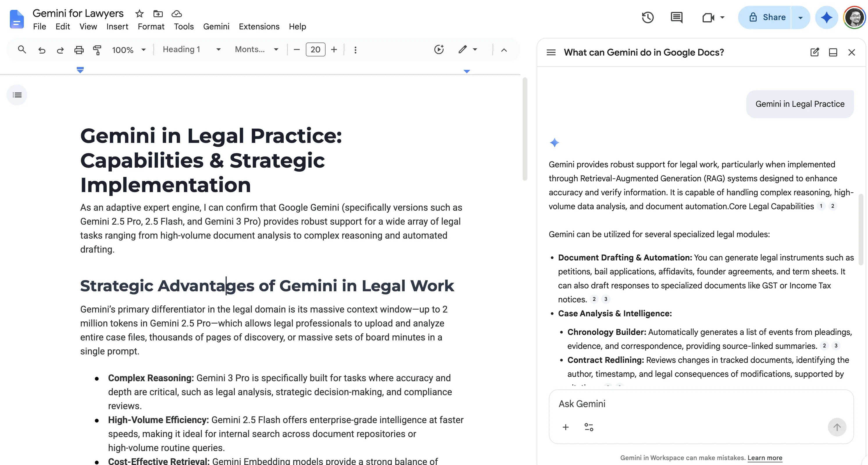Image resolution: width=868 pixels, height=465 pixels.
Task: Close the Gemini side panel
Action: [x=851, y=52]
